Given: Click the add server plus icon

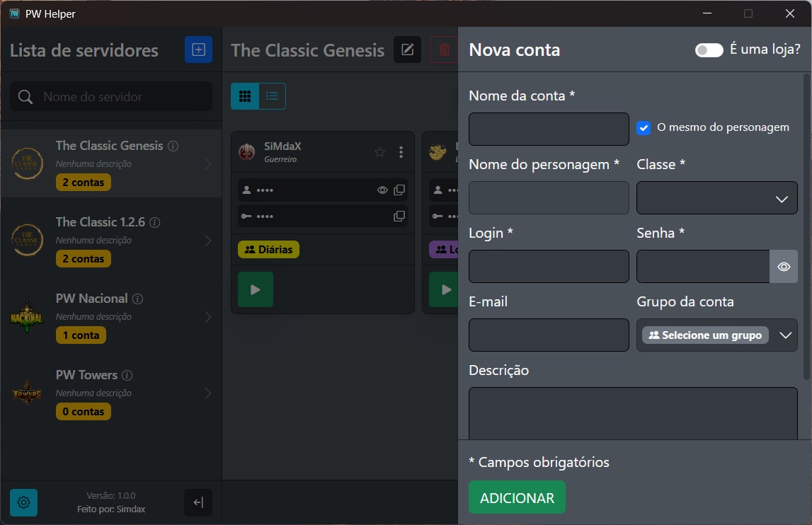Looking at the screenshot, I should tap(198, 50).
